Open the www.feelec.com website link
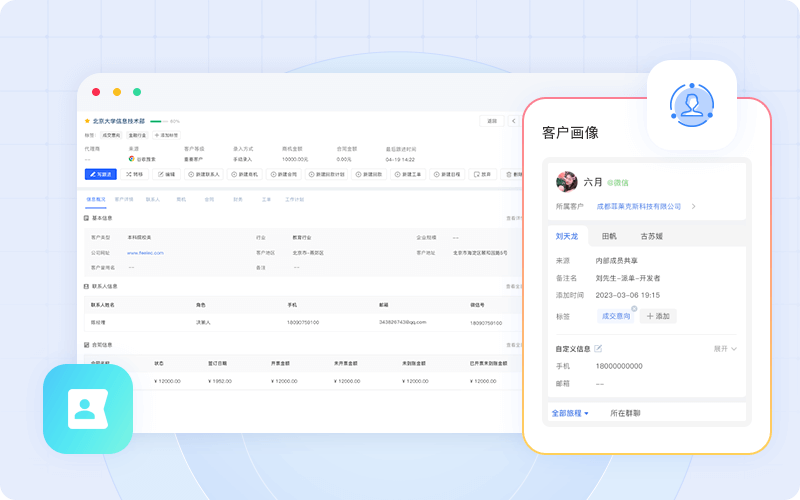The image size is (800, 500). coord(145,253)
